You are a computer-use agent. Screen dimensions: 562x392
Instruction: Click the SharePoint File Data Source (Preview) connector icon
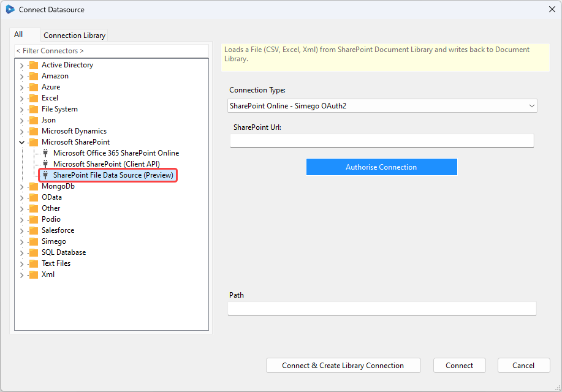point(44,175)
